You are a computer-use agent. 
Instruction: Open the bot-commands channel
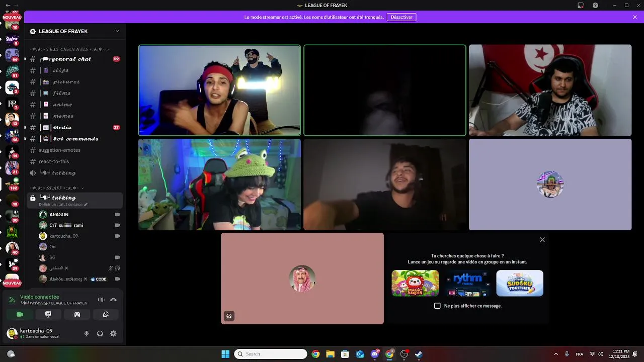click(x=74, y=139)
